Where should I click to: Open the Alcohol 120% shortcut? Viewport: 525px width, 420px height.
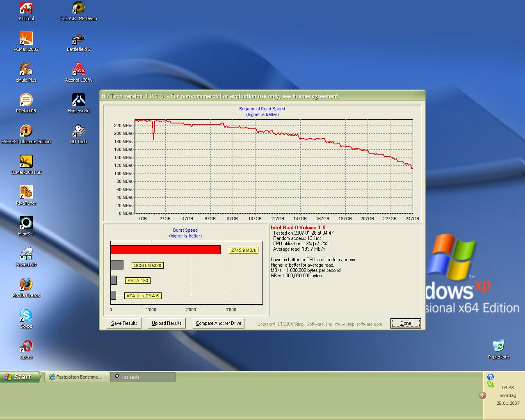pos(78,70)
